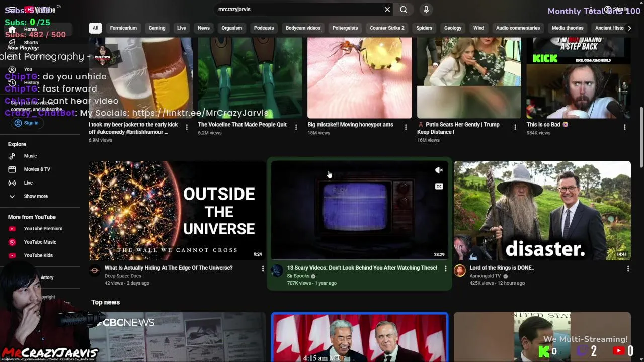Viewport: 644px width, 362px height.
Task: Select the Podcasts filter chip
Action: click(x=264, y=28)
